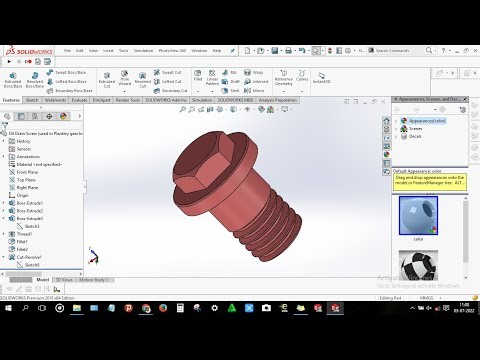Open the Tools menu
This screenshot has width=480, height=360.
pos(124,51)
